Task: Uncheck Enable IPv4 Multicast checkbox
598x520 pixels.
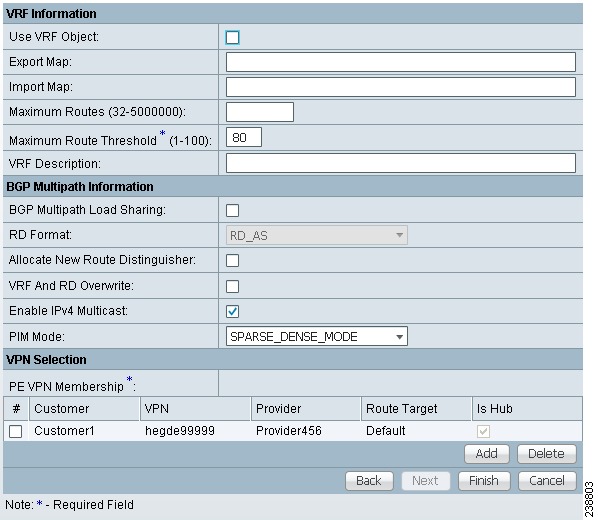Action: tap(232, 311)
